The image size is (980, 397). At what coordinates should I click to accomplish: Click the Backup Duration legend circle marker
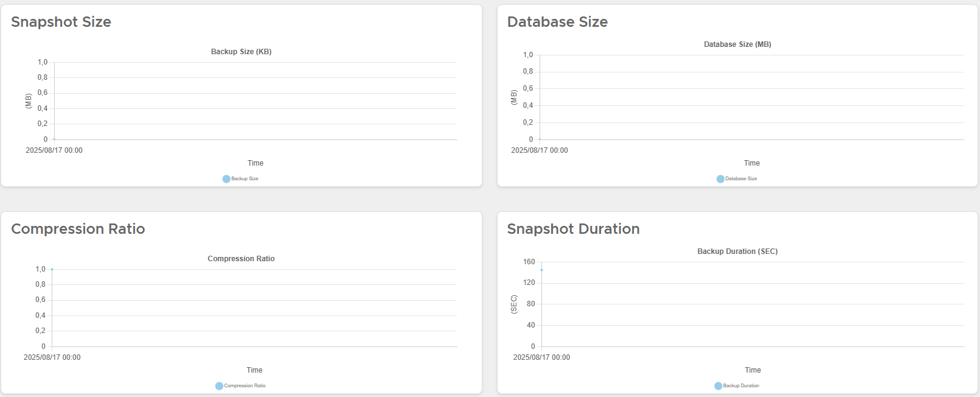pyautogui.click(x=718, y=386)
